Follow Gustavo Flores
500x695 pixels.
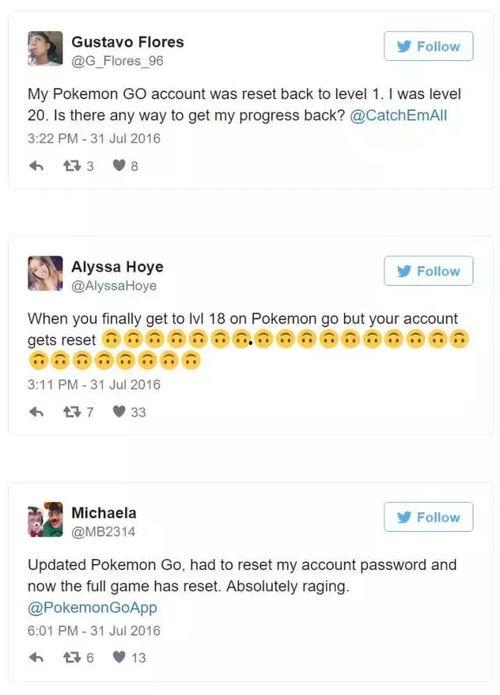click(428, 46)
